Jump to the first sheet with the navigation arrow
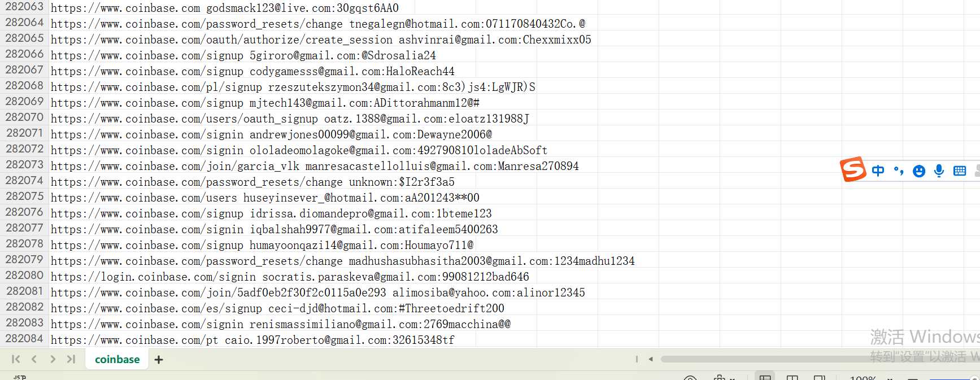 16,359
